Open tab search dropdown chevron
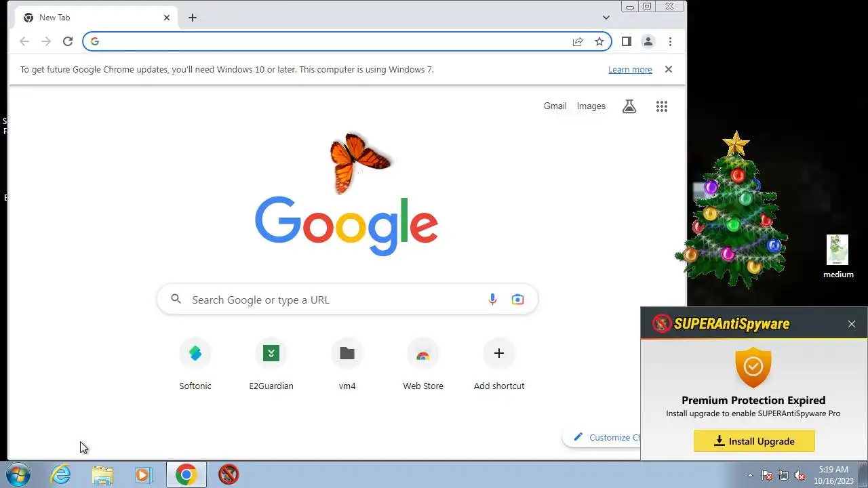This screenshot has width=868, height=488. (606, 18)
